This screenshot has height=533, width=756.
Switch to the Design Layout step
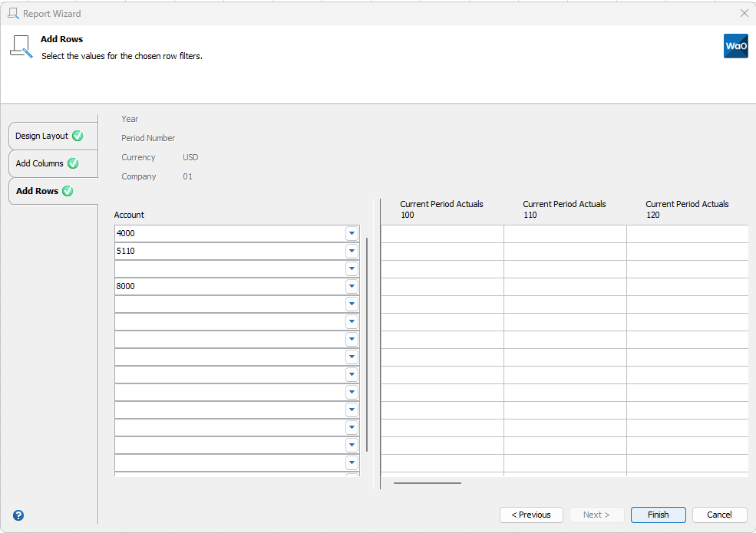coord(41,135)
